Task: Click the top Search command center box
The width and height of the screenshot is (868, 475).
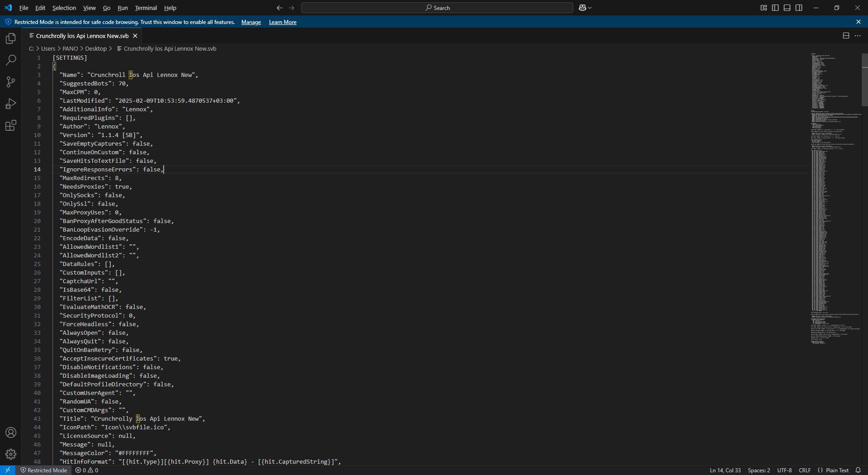Action: coord(437,8)
